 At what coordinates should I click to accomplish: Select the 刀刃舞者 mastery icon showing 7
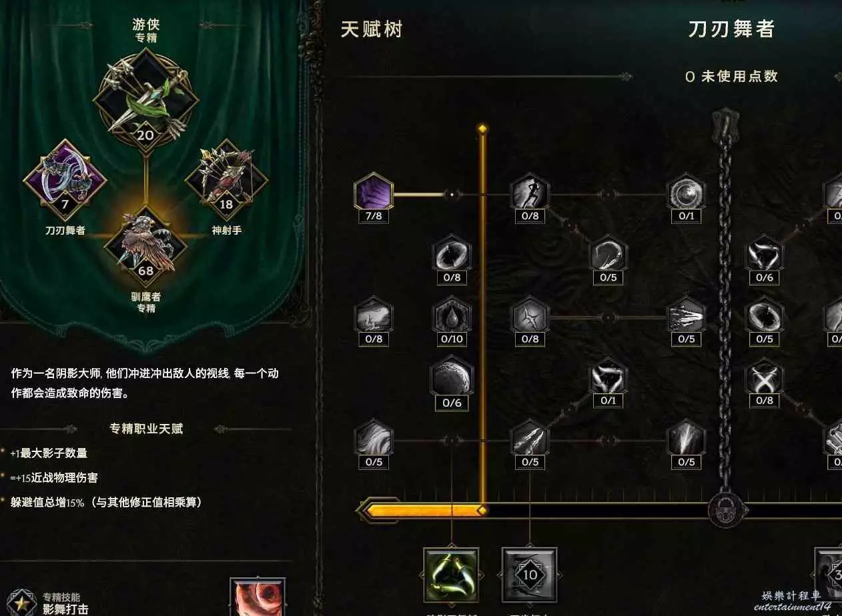65,181
